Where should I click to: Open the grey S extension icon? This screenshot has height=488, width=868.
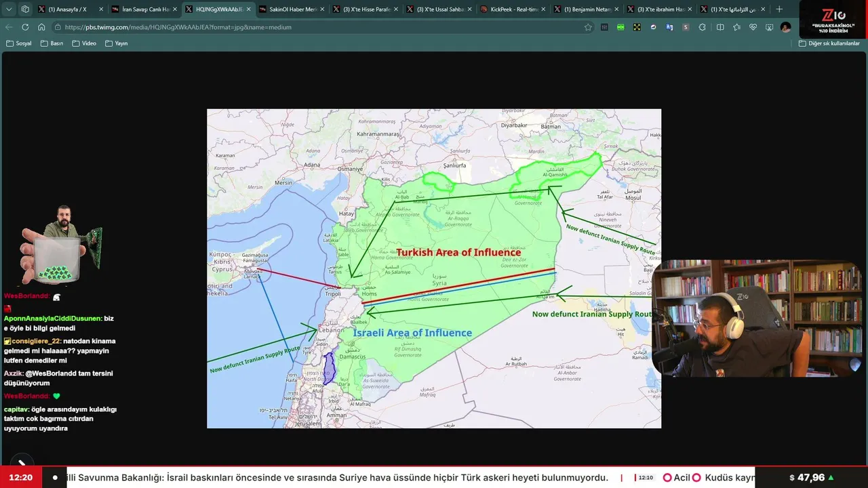(x=686, y=27)
